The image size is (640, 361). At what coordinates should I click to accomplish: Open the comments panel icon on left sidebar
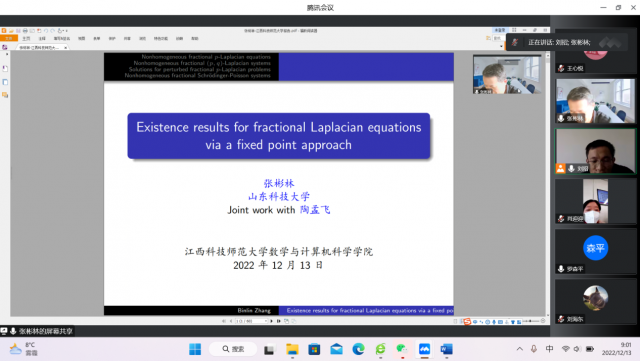tap(5, 95)
